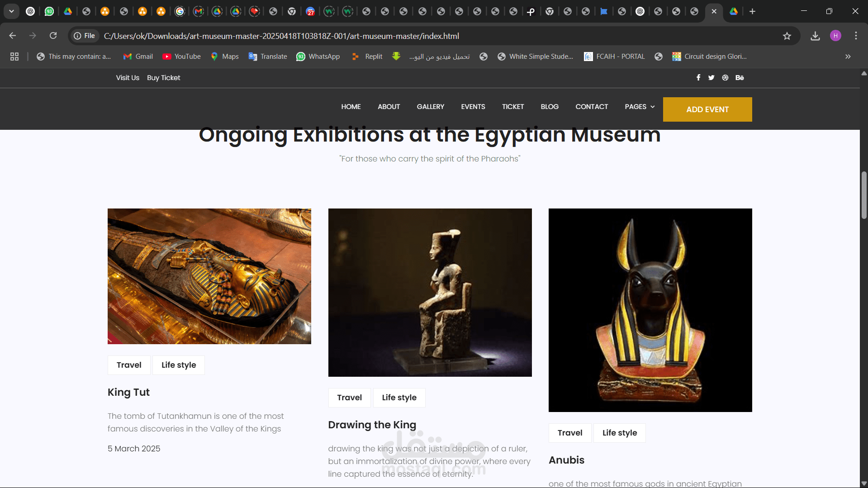This screenshot has height=488, width=868.
Task: Show hidden bookmarks with the chevron
Action: [x=848, y=57]
